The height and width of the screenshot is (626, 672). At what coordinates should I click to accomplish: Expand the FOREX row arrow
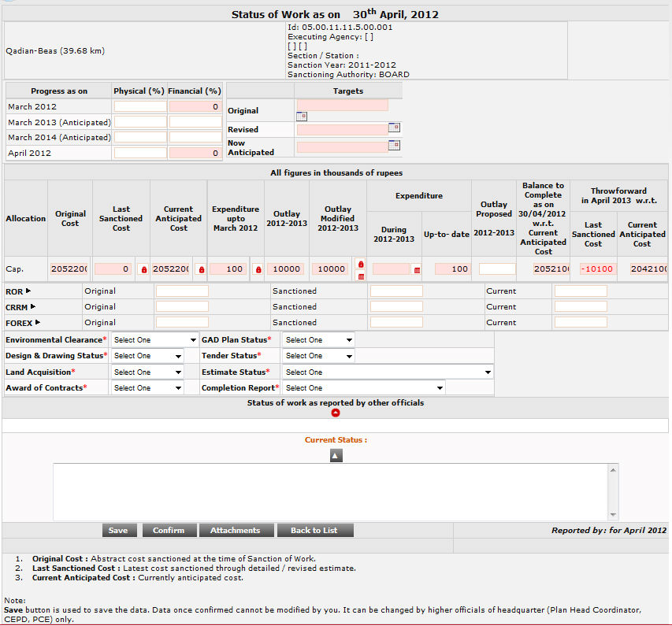click(38, 322)
